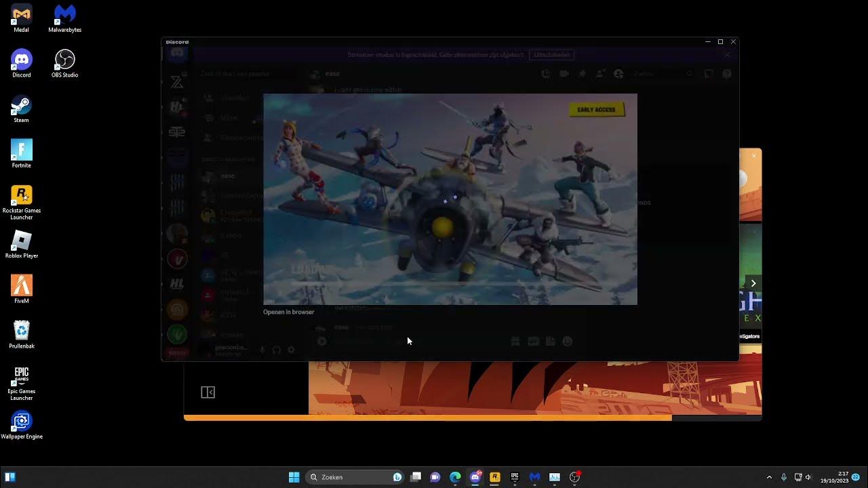868x488 pixels.
Task: Open the notification count badge
Action: coord(856,477)
